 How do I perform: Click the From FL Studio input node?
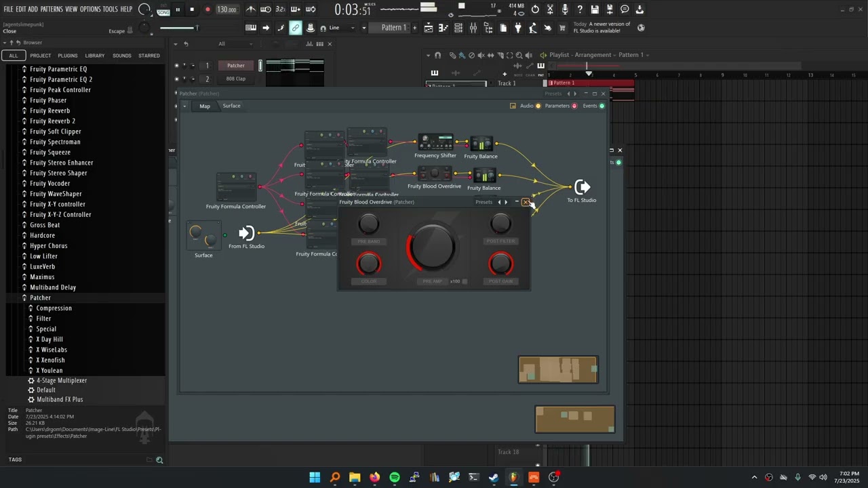246,233
